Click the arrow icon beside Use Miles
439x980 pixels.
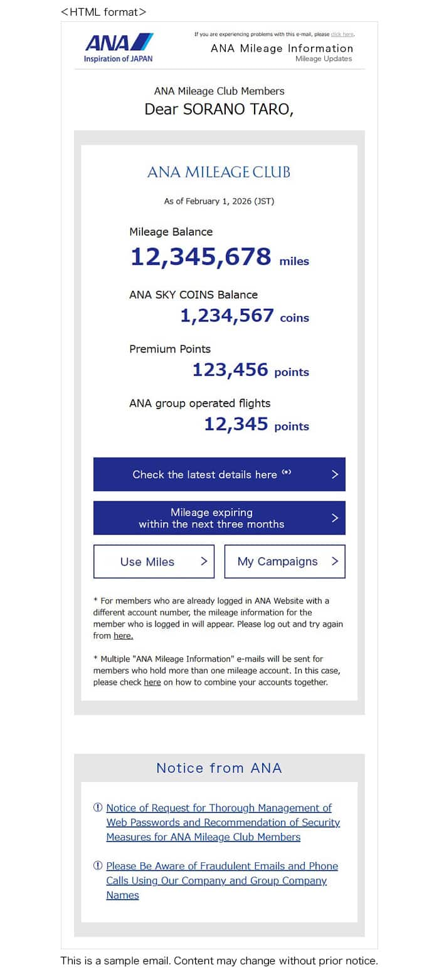(204, 561)
